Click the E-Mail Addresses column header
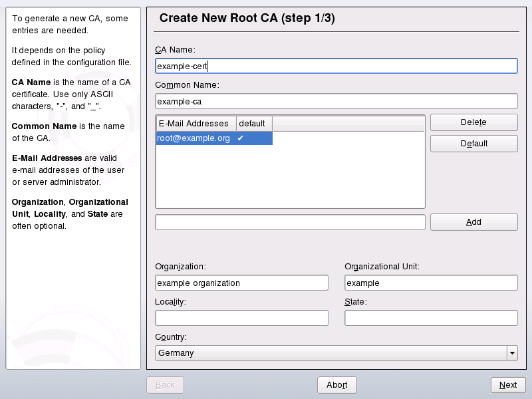 196,124
